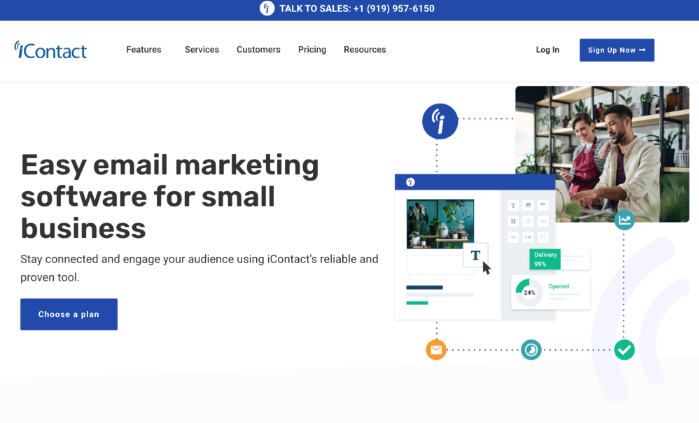The image size is (699, 423).
Task: Click the T text block icon
Action: (x=476, y=255)
